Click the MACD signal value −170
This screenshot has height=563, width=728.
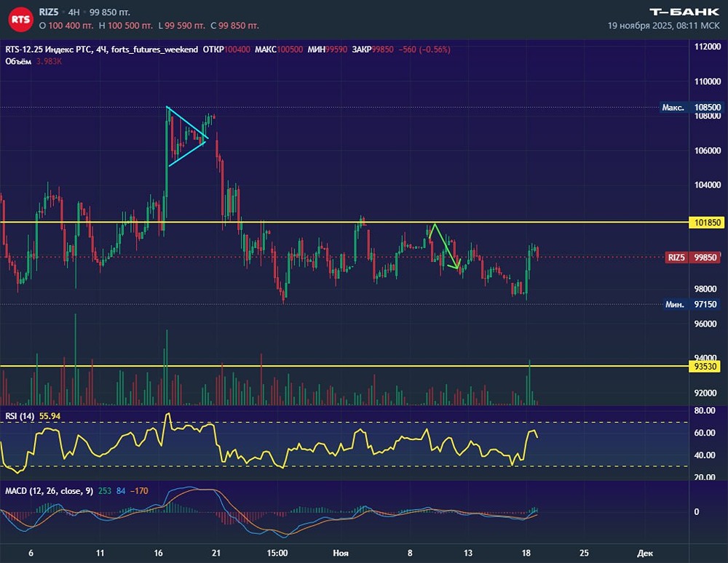point(139,491)
